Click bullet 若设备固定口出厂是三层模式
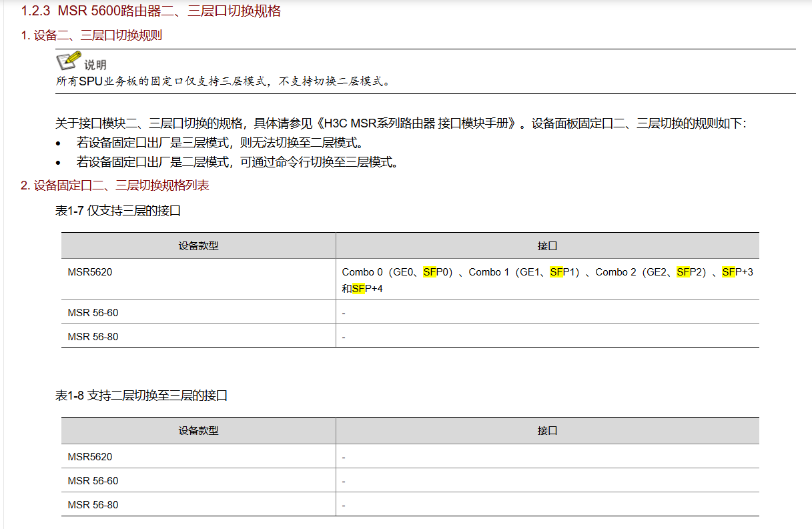812x529 pixels. point(220,143)
